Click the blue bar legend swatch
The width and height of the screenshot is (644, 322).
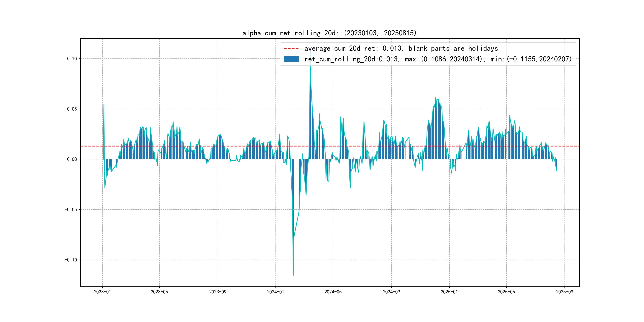[291, 59]
